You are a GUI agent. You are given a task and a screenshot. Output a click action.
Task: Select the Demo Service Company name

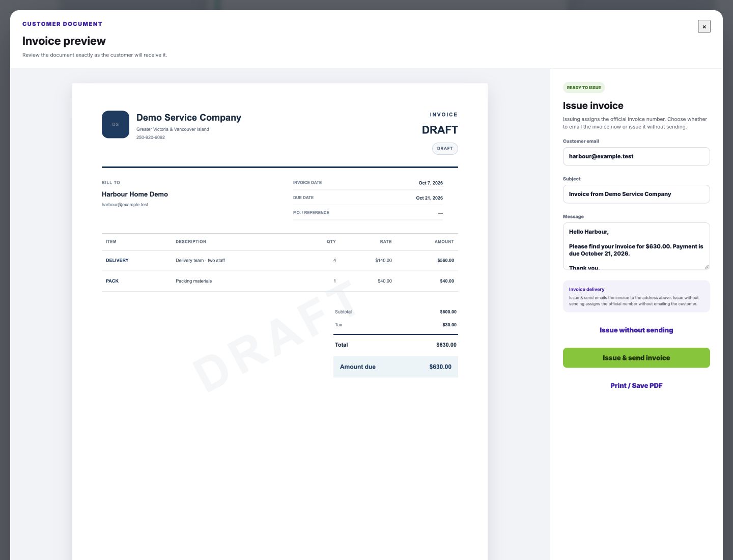pyautogui.click(x=189, y=118)
